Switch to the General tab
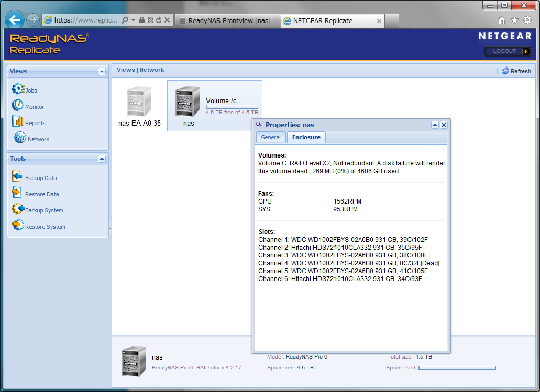The image size is (540, 392). pyautogui.click(x=271, y=137)
